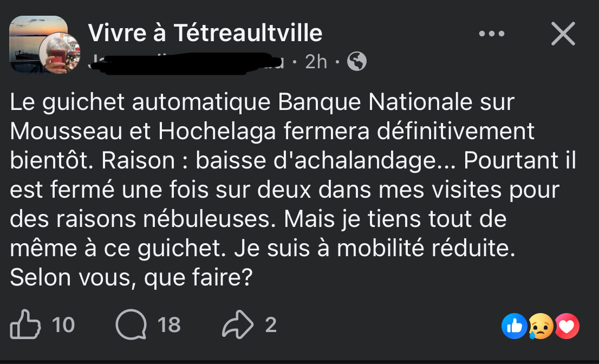Close the post with the X
The height and width of the screenshot is (364, 599).
click(x=563, y=35)
